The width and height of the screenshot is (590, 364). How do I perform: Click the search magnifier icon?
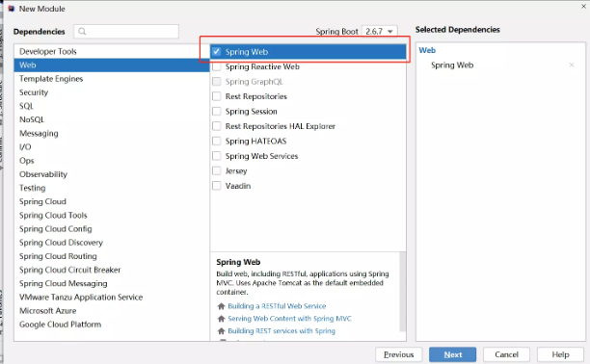[x=82, y=31]
